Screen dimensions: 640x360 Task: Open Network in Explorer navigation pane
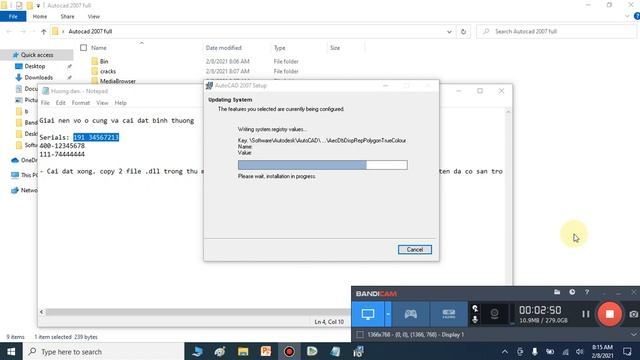(x=24, y=190)
